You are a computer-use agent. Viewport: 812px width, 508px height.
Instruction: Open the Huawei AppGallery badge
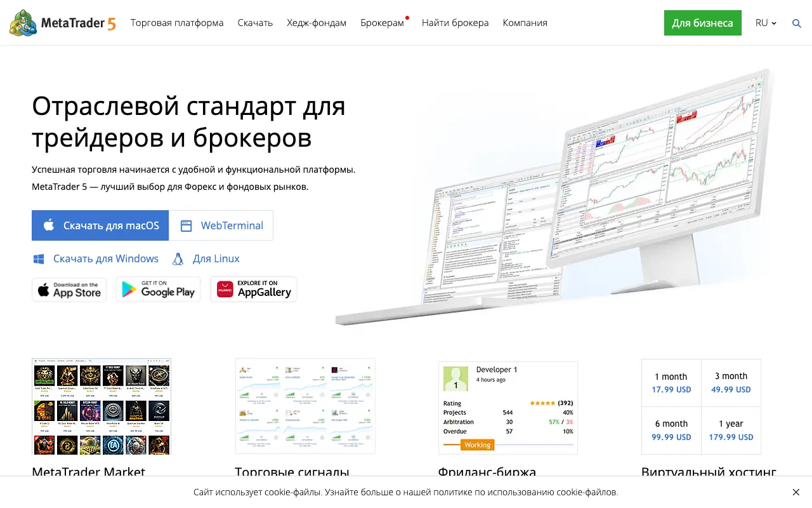point(254,290)
